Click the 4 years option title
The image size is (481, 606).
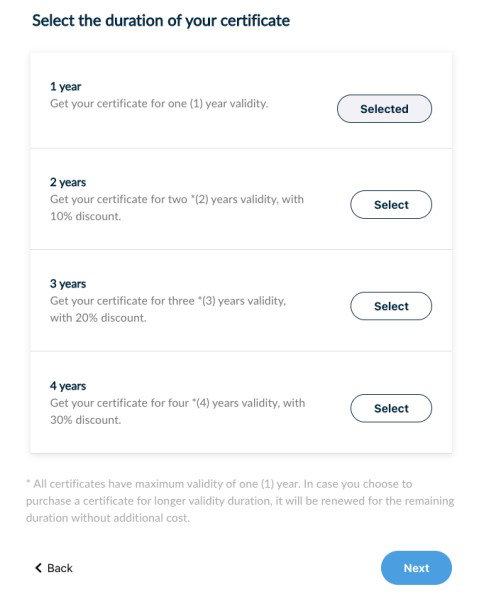point(68,386)
